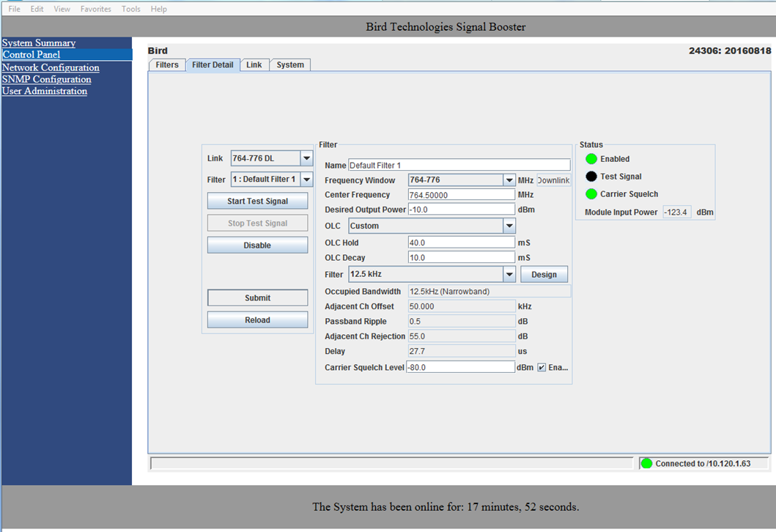Open the File menu
This screenshot has height=532, width=776.
[x=15, y=9]
